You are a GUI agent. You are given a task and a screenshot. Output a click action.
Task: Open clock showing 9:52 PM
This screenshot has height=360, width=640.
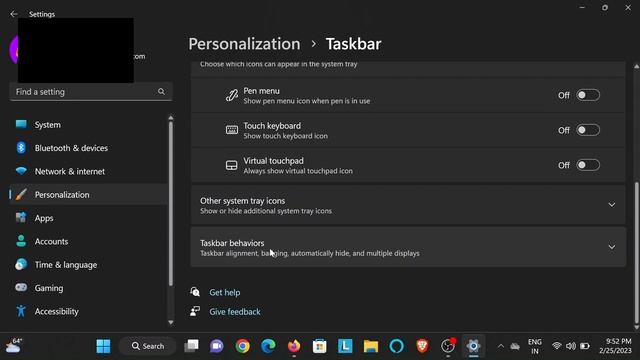tap(615, 346)
